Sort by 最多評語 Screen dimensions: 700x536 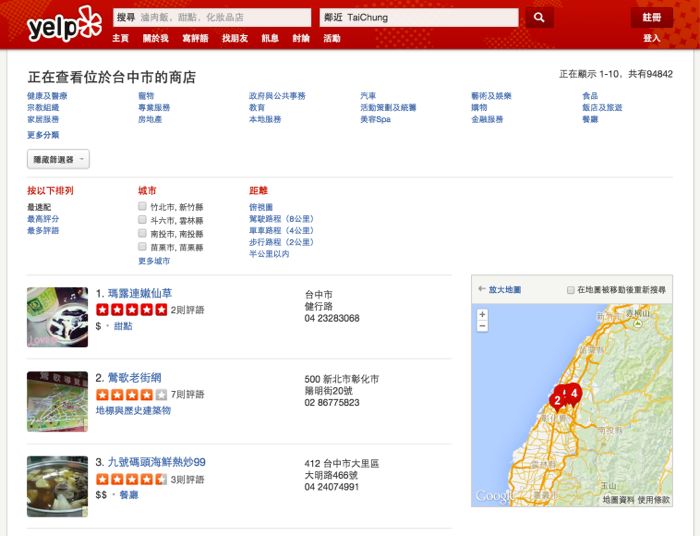43,230
